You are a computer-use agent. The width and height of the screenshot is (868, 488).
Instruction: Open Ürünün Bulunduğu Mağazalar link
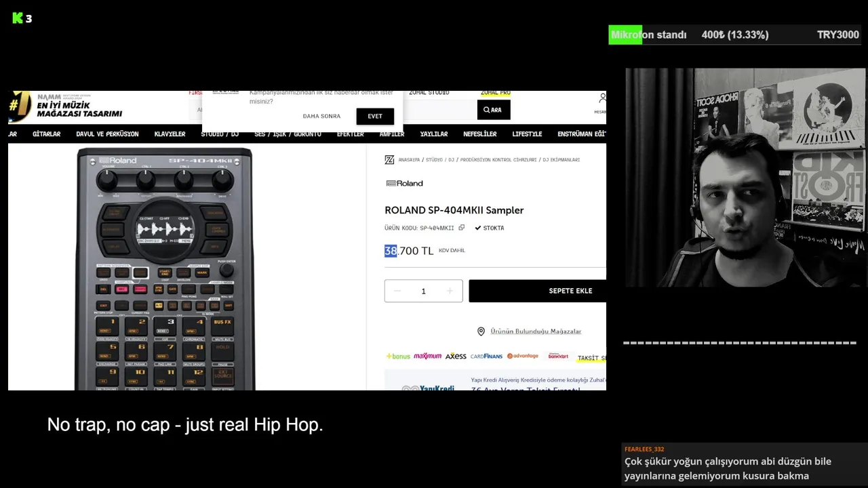536,331
